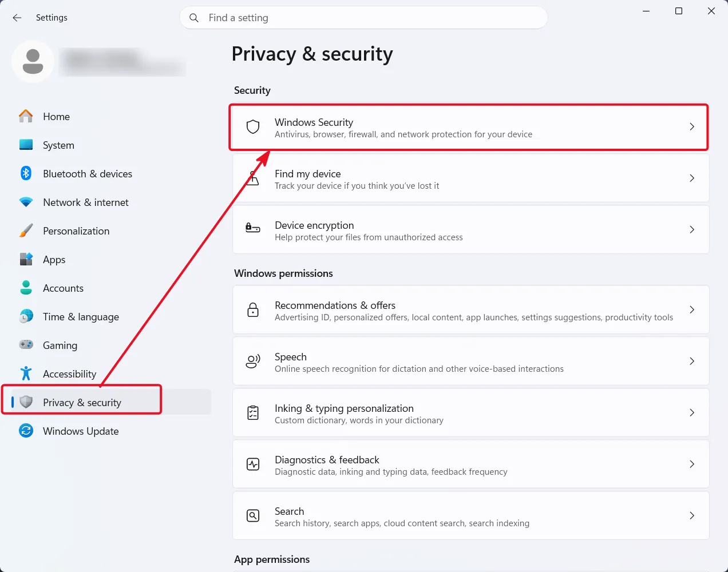Click the Network wifi icon
Viewport: 728px width, 572px height.
[26, 202]
